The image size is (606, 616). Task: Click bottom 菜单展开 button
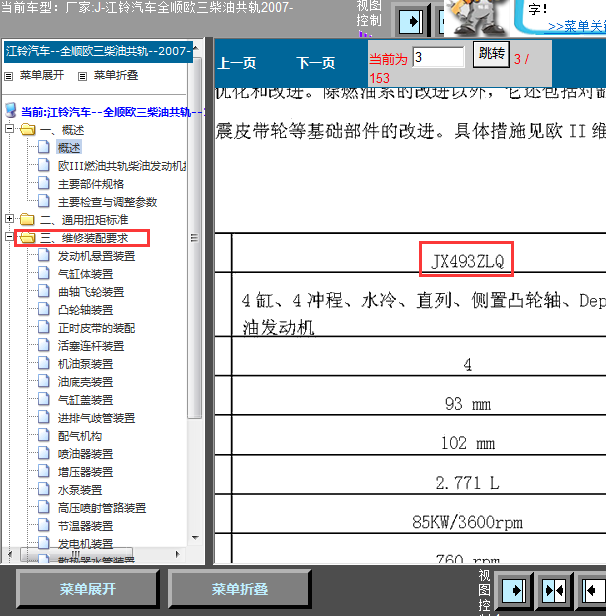coord(87,589)
